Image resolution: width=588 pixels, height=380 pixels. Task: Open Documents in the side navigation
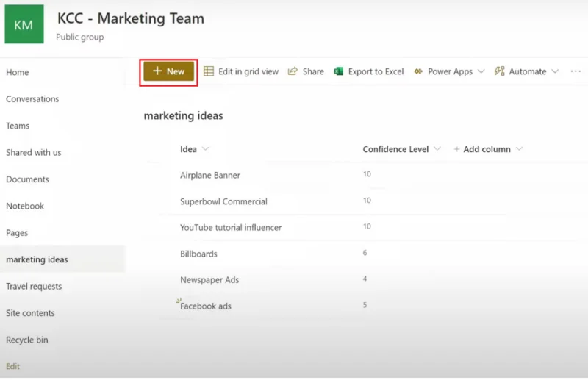click(27, 179)
